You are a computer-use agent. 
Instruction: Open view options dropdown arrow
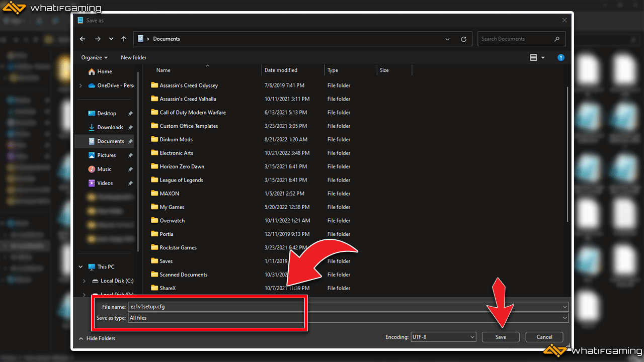[543, 58]
